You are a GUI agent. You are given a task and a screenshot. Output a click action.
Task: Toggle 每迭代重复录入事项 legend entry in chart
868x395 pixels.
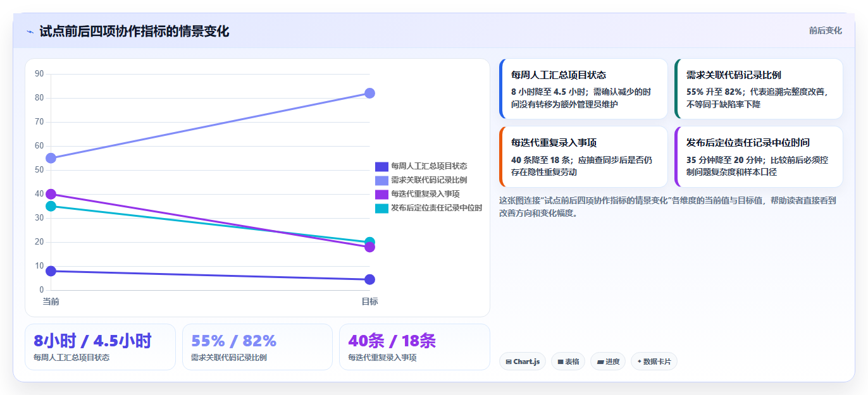[418, 194]
